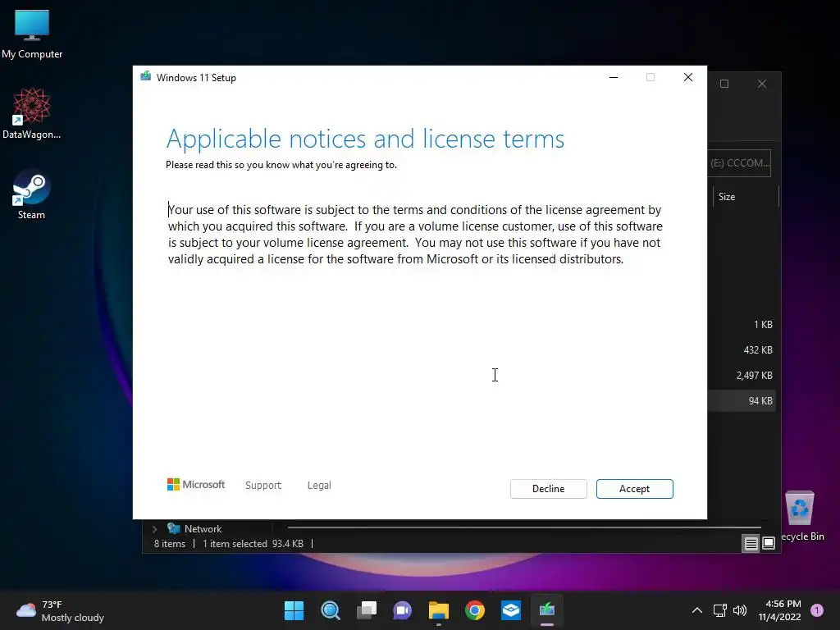840x630 pixels.
Task: Open the notification badge
Action: tap(817, 609)
